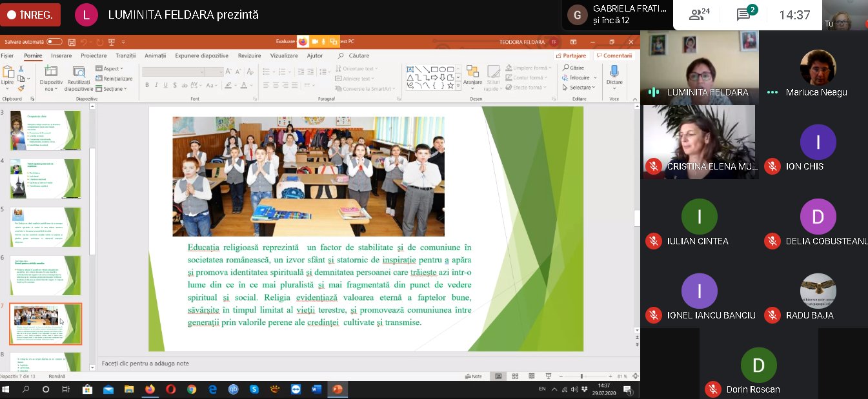This screenshot has width=868, height=399.
Task: Click the Partajare share button
Action: (x=571, y=56)
